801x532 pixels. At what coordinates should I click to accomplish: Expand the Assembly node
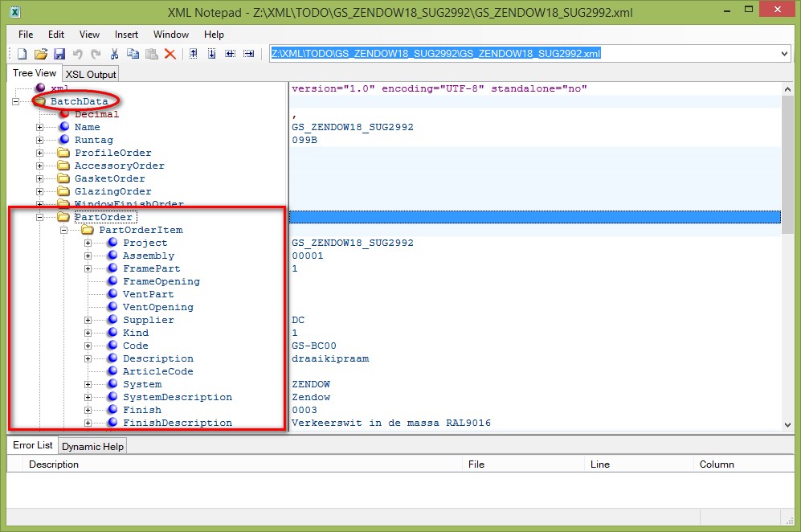tap(88, 256)
